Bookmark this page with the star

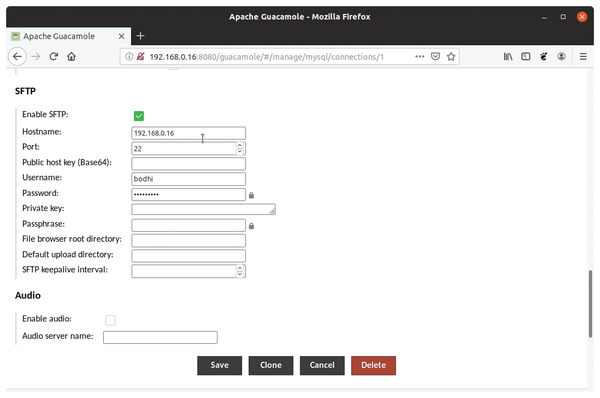coord(451,57)
